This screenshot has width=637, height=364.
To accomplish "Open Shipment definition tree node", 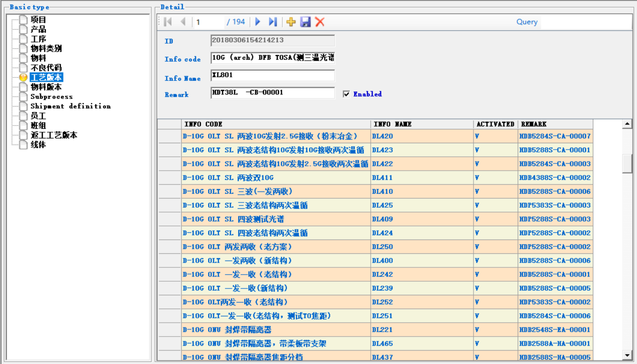I will 70,106.
